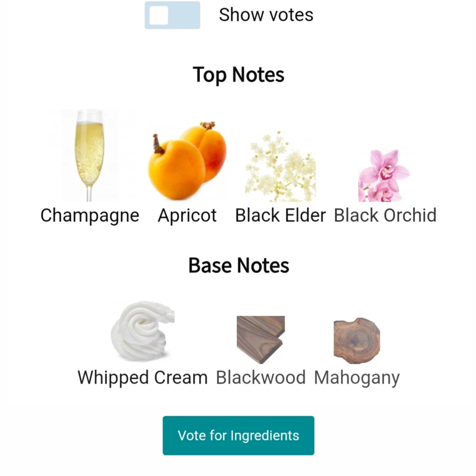Select the Whipped Cream image
This screenshot has width=476, height=476.
pos(142,331)
